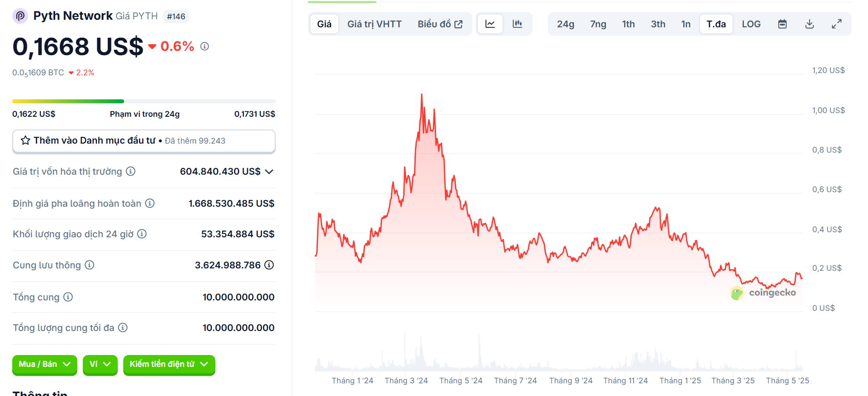Click volume value 53.354.884 US$

[238, 234]
